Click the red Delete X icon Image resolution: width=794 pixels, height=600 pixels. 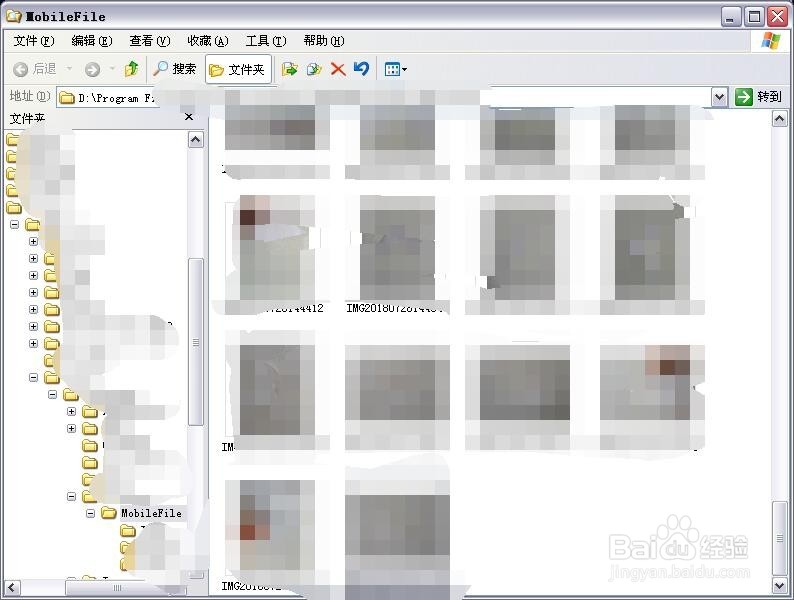click(x=338, y=69)
